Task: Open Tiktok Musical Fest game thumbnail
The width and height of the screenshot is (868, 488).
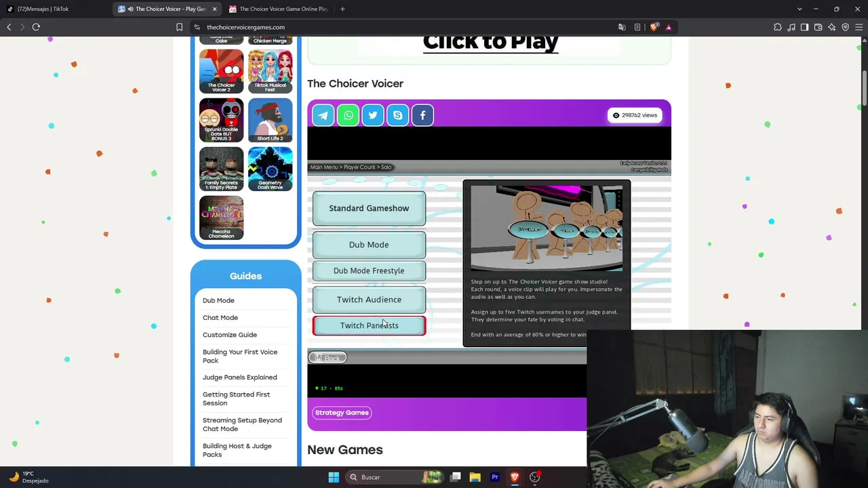Action: click(270, 71)
